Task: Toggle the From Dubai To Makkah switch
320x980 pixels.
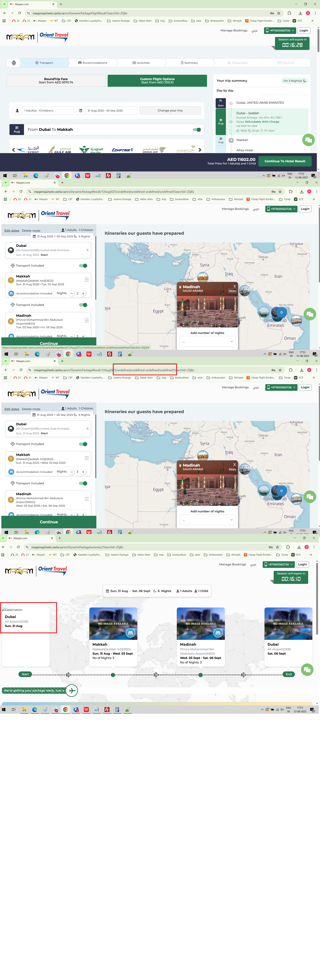Action: tap(196, 130)
